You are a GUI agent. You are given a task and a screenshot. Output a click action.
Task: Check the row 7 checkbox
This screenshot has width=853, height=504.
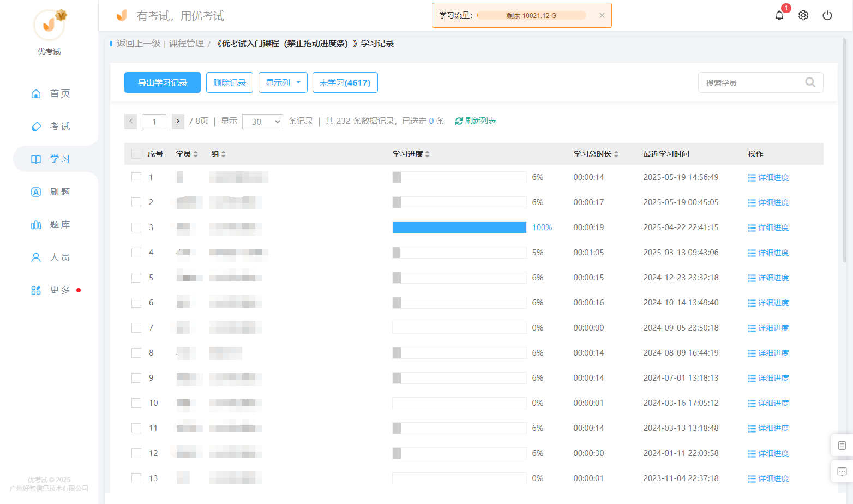[136, 328]
